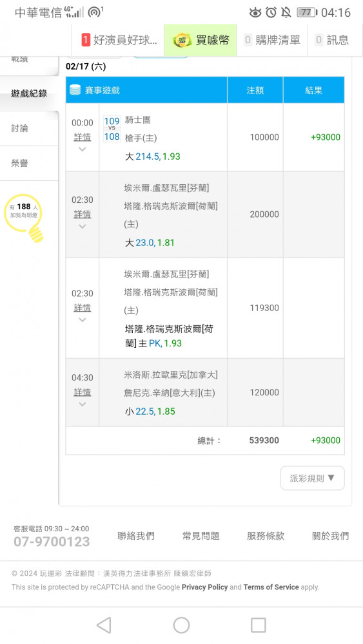Expand chevron under first 02:30 match
This screenshot has height=644, width=363.
point(83,227)
